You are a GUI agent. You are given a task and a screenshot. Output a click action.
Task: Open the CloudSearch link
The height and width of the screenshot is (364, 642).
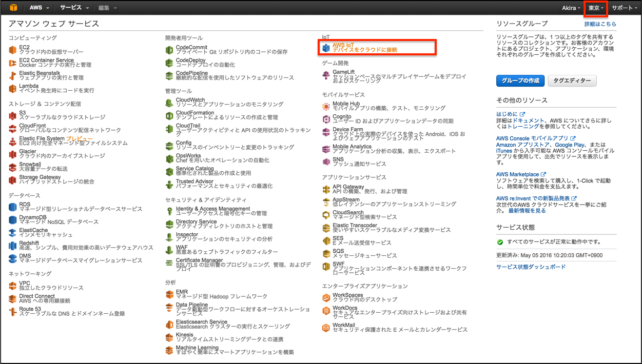(x=348, y=212)
